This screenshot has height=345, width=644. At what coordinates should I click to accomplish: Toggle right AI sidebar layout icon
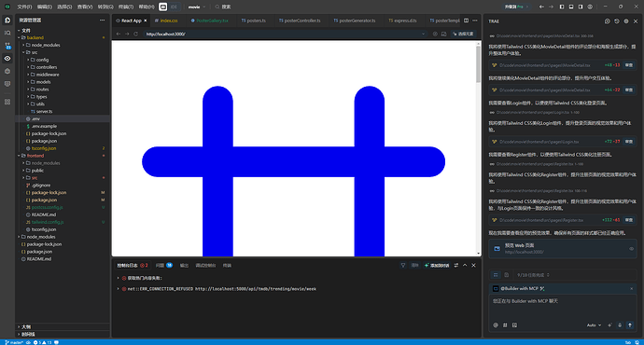581,7
